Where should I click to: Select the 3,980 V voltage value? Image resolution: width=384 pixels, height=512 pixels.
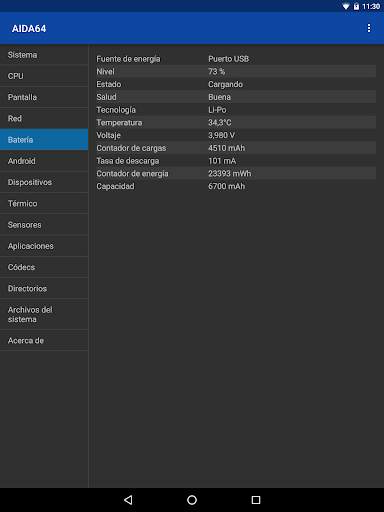tap(222, 135)
